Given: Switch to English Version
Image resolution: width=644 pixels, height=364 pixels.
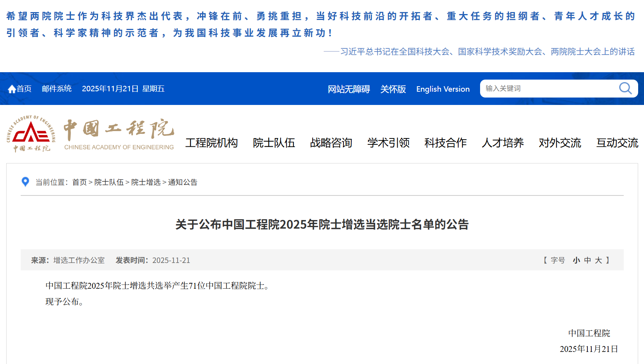Looking at the screenshot, I should [443, 89].
